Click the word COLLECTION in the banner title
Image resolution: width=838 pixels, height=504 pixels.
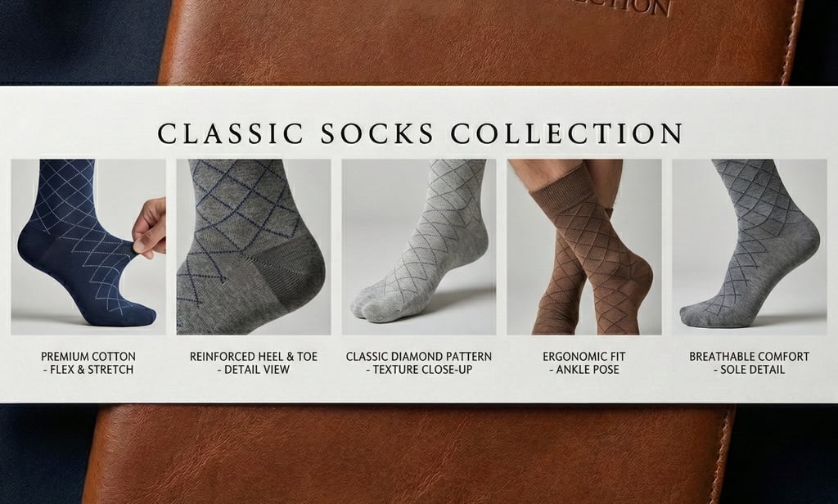point(567,133)
